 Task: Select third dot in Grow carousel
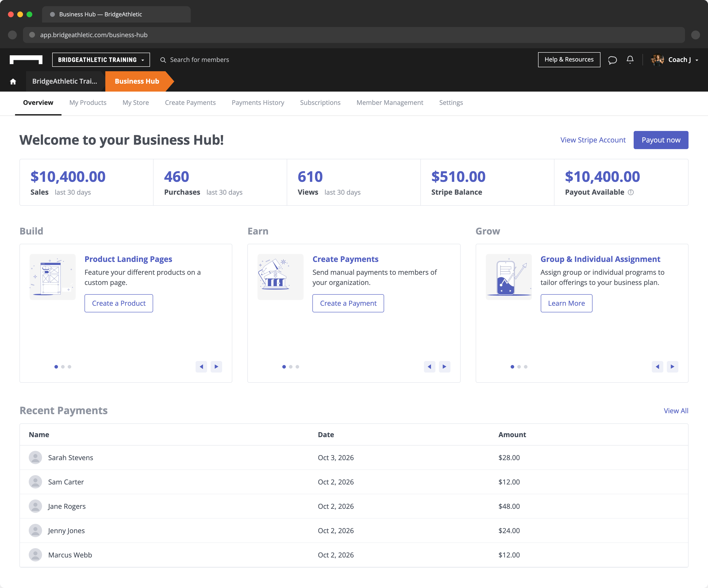[x=526, y=367]
